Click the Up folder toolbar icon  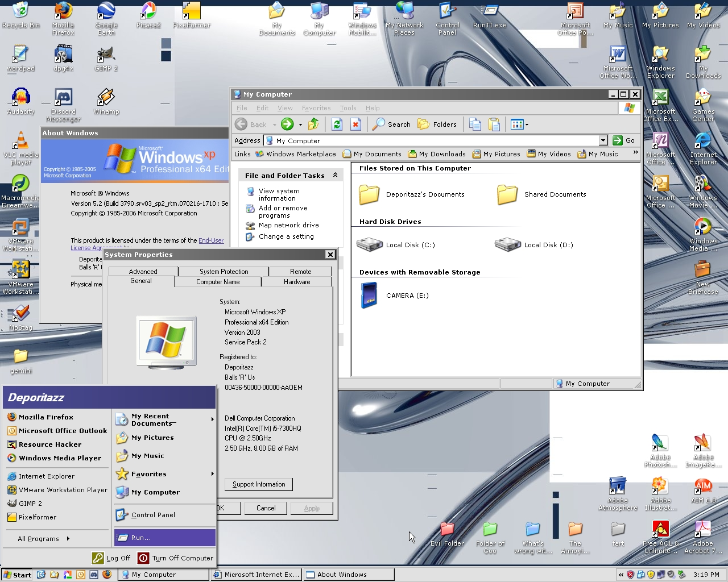tap(313, 124)
